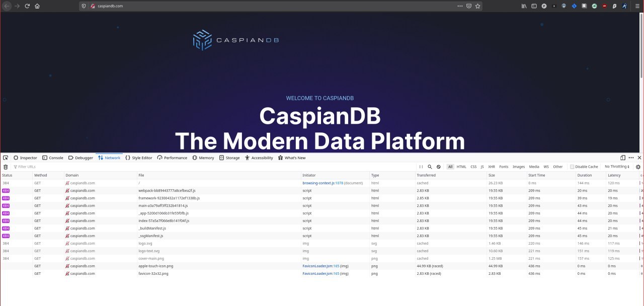This screenshot has height=306, width=644.
Task: Open the page actions three-dot menu in the URL bar
Action: [460, 6]
